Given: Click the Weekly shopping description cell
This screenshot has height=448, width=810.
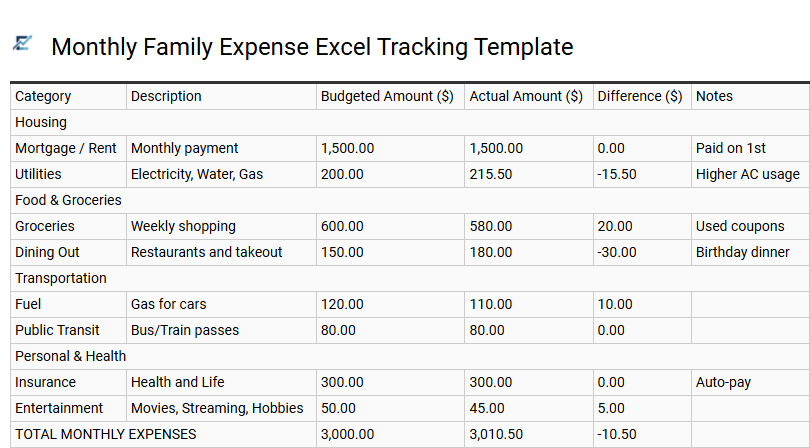Looking at the screenshot, I should (x=221, y=226).
